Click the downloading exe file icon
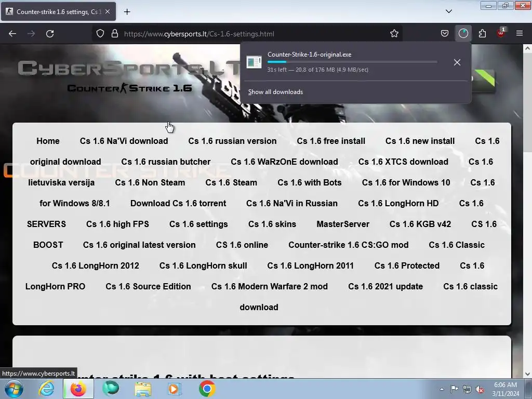 point(254,62)
